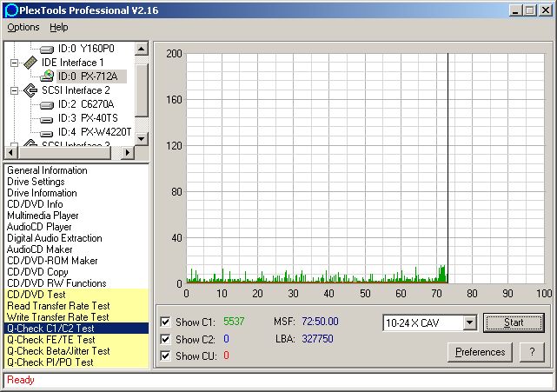Open AudioCD Player
Image resolution: width=557 pixels, height=392 pixels.
click(39, 227)
